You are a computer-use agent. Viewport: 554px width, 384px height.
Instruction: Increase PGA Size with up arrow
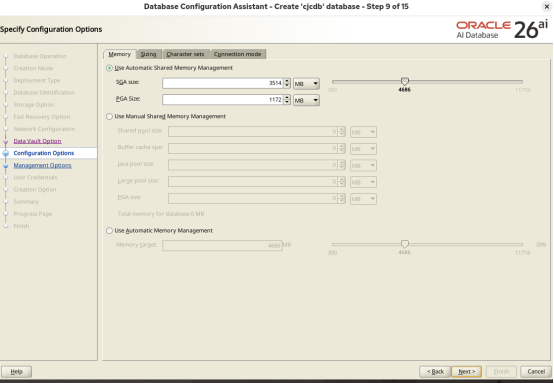click(x=287, y=98)
